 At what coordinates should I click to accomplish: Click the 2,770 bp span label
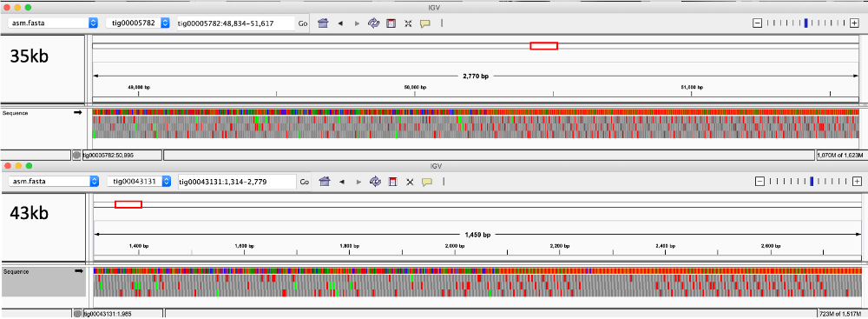click(x=476, y=76)
